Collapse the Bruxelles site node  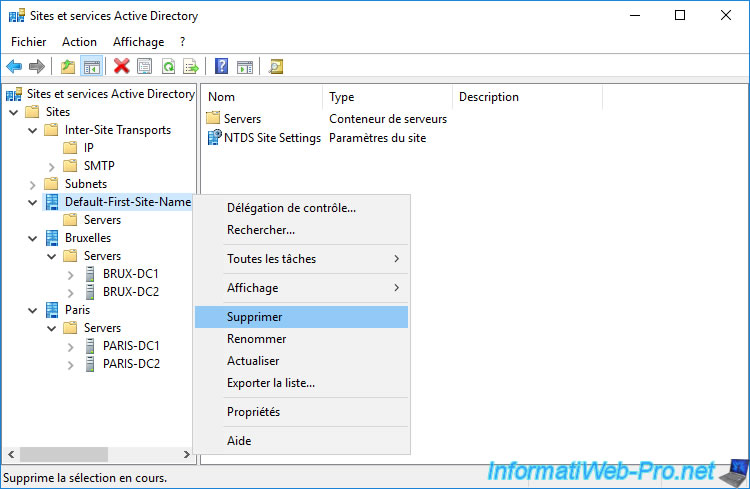click(33, 238)
